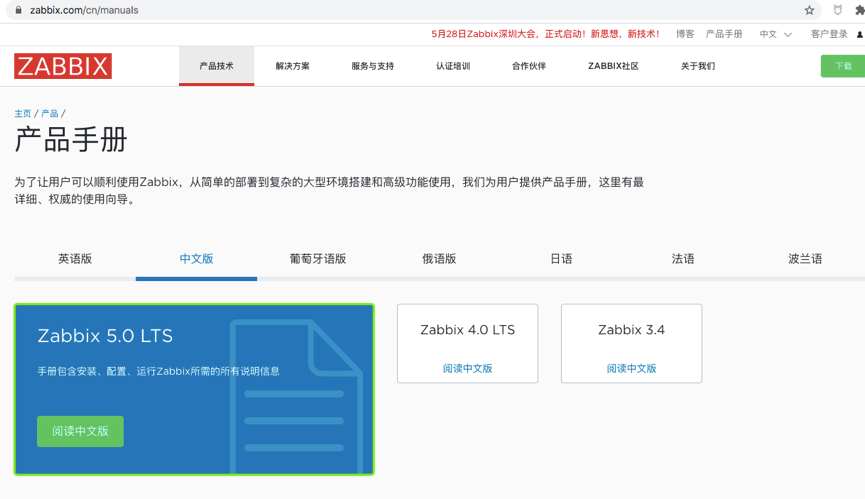This screenshot has height=499, width=865.
Task: Switch to the 波兰语 tab
Action: 805,259
